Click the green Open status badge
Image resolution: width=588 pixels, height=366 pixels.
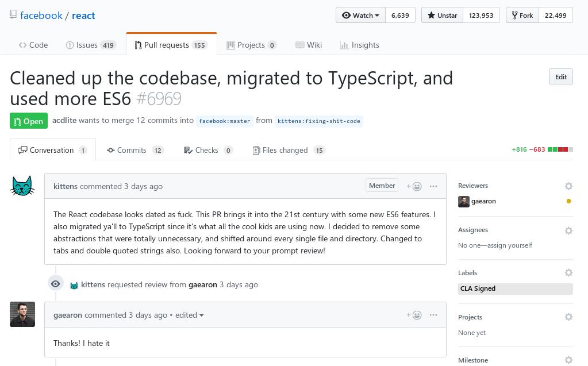click(29, 121)
